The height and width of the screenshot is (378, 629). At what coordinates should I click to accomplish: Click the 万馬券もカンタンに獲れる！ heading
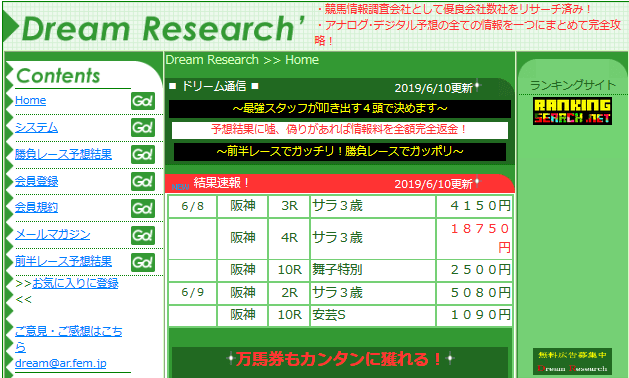point(340,359)
